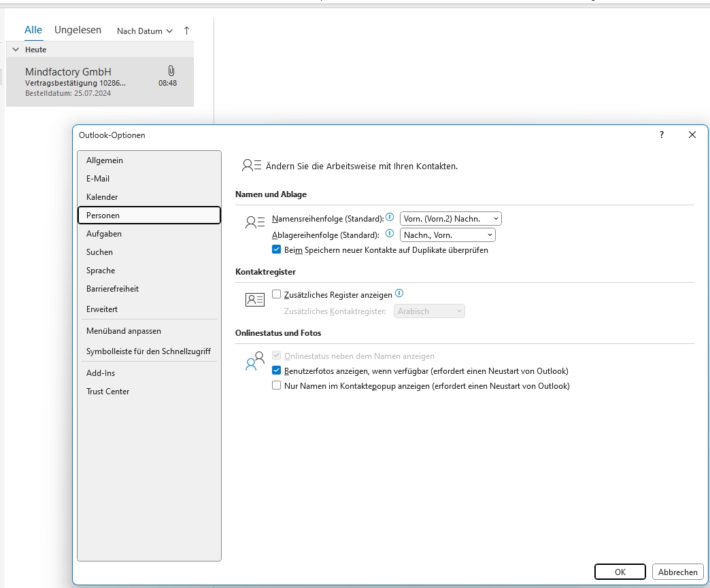
Task: Open Sprache options category
Action: click(149, 271)
